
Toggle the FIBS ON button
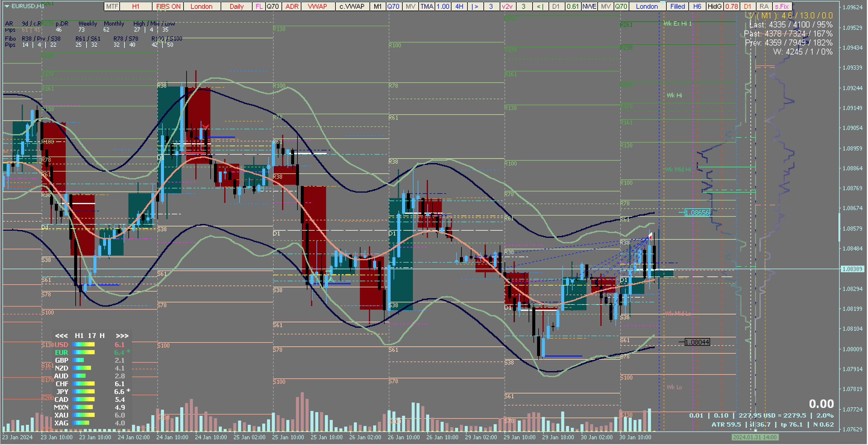click(168, 6)
